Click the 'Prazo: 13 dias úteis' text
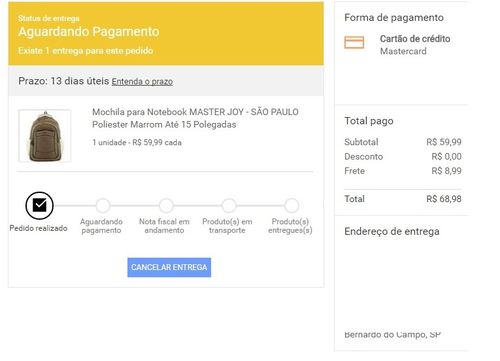 click(x=64, y=81)
